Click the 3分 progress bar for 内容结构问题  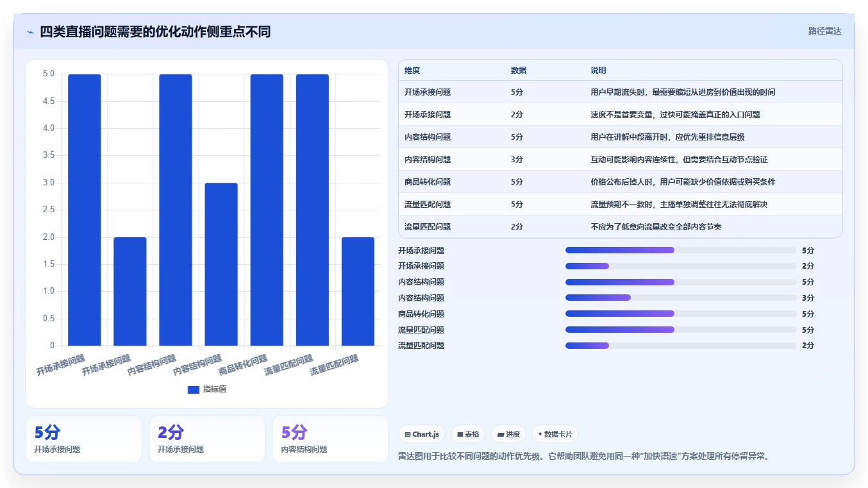pyautogui.click(x=681, y=298)
